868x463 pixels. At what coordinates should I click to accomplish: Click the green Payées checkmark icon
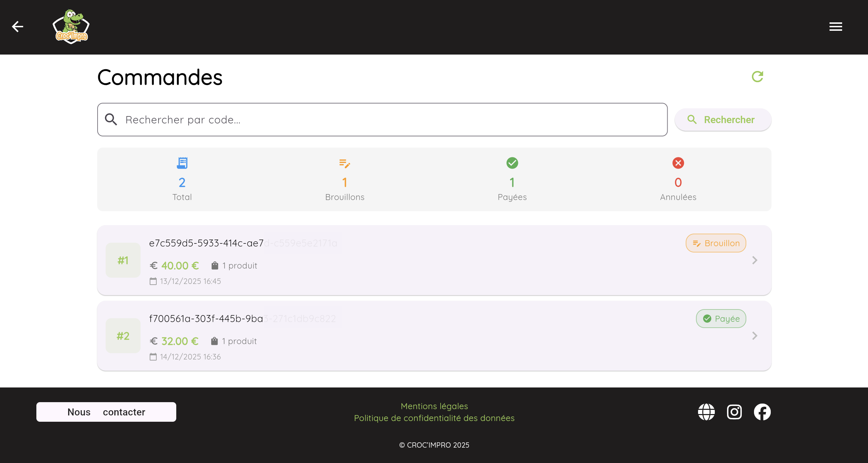coord(512,163)
